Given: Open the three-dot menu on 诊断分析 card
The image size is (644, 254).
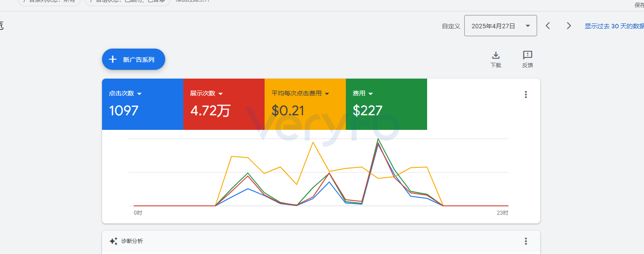Looking at the screenshot, I should (x=526, y=241).
